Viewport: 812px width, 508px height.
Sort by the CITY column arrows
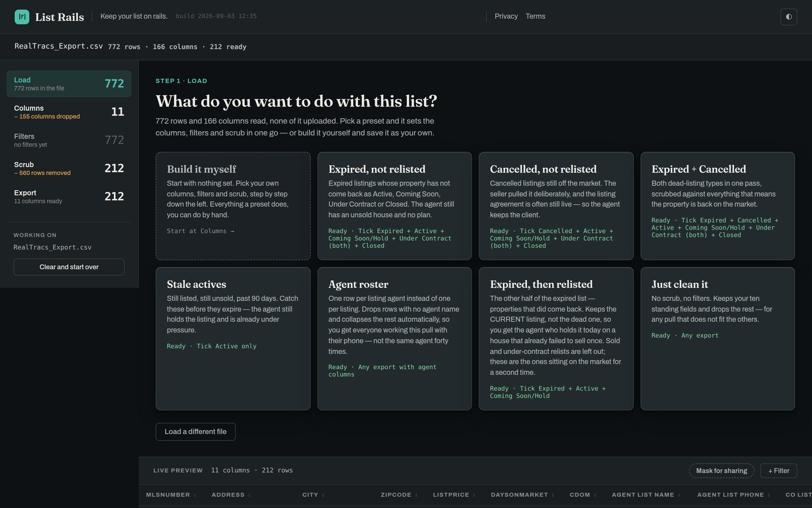pos(323,495)
